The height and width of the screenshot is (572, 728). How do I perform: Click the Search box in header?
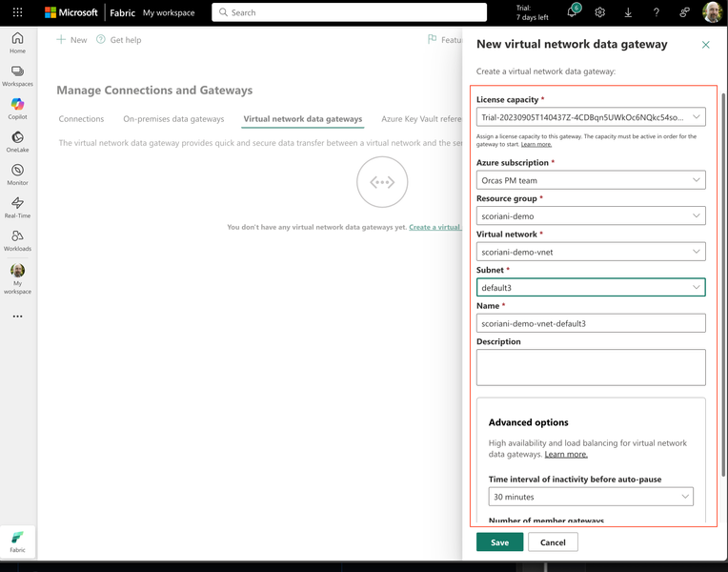[349, 12]
